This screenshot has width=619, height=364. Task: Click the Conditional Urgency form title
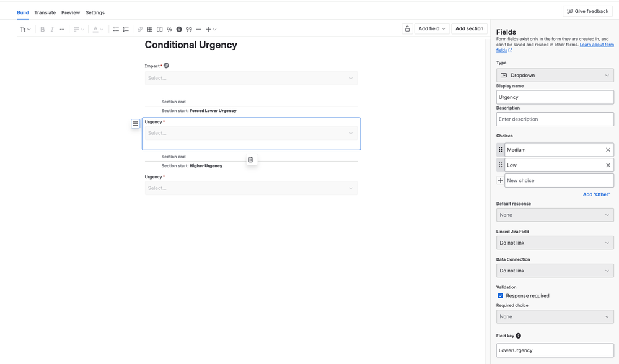pos(191,45)
